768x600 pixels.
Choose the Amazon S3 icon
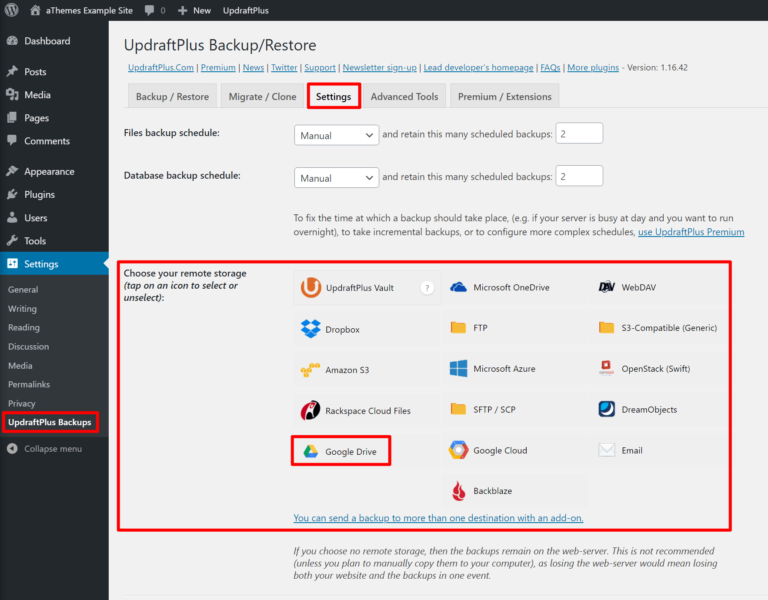coord(310,370)
